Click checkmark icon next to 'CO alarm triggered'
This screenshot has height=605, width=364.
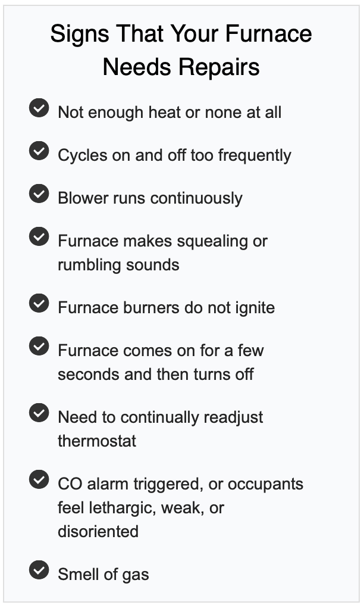(x=39, y=479)
